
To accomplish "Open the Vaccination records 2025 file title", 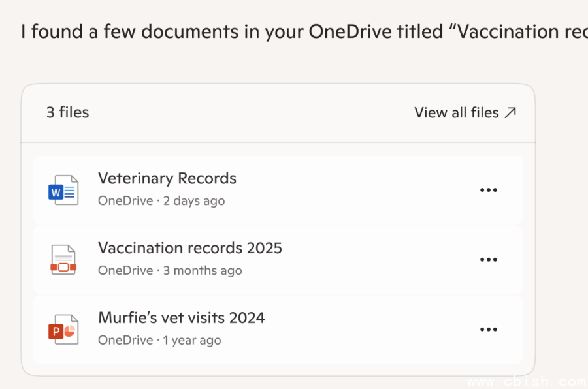I will (190, 248).
